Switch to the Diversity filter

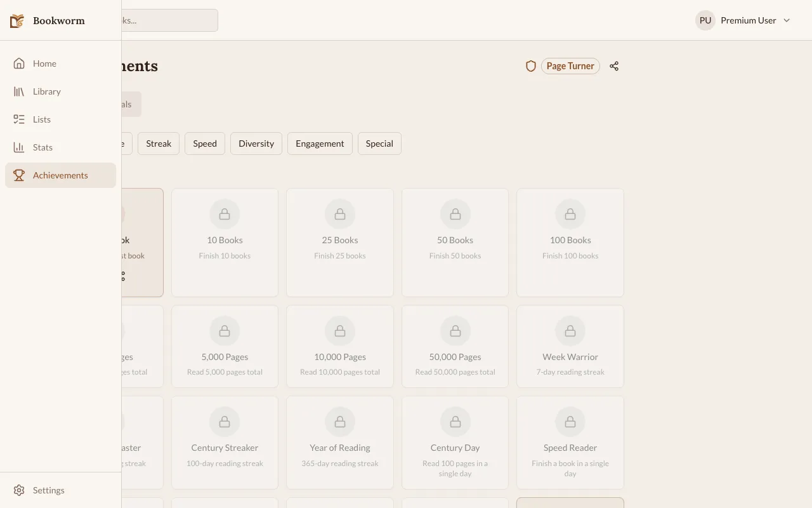pos(256,144)
